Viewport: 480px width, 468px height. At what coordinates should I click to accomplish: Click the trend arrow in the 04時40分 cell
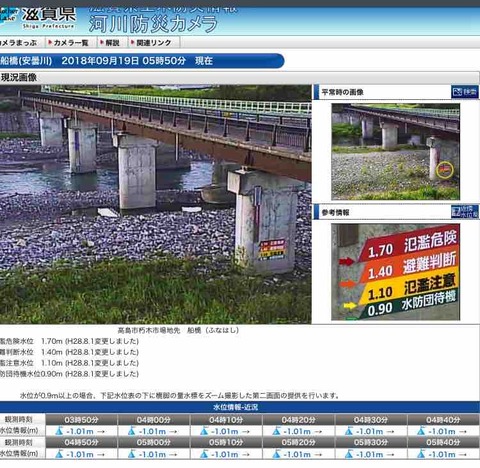coord(463,431)
